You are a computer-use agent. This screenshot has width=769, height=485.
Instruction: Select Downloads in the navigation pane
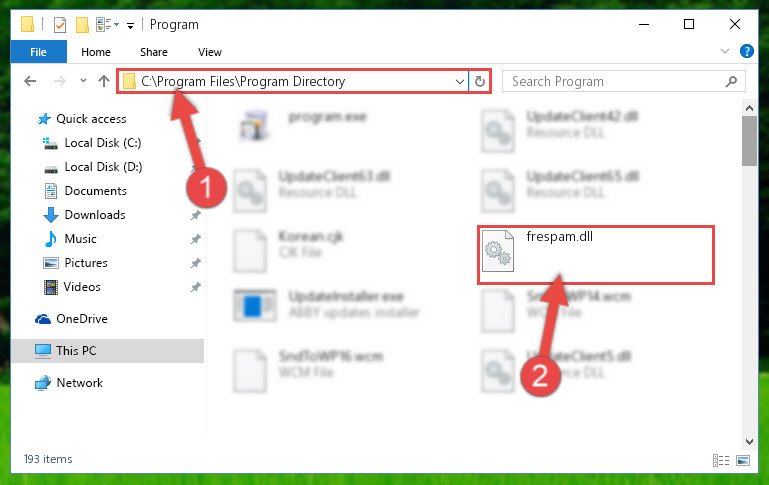pyautogui.click(x=95, y=215)
